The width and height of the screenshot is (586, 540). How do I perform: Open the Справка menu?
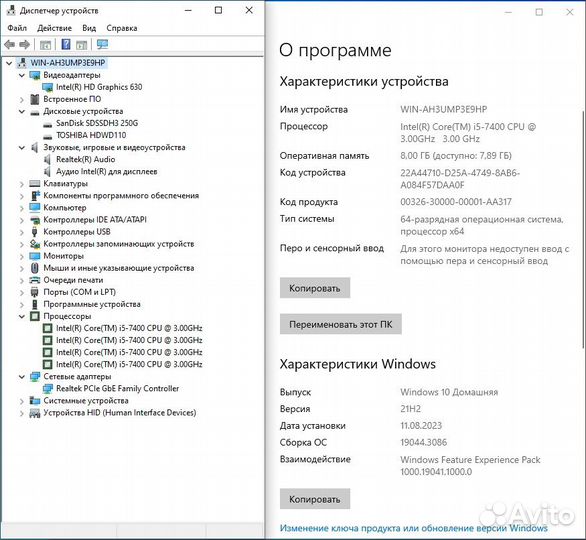click(122, 28)
